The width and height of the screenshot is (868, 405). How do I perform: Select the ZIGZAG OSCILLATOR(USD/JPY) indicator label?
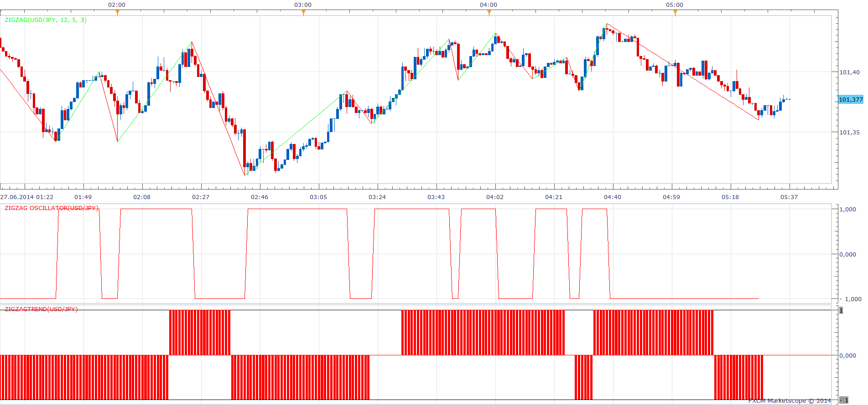pyautogui.click(x=52, y=208)
